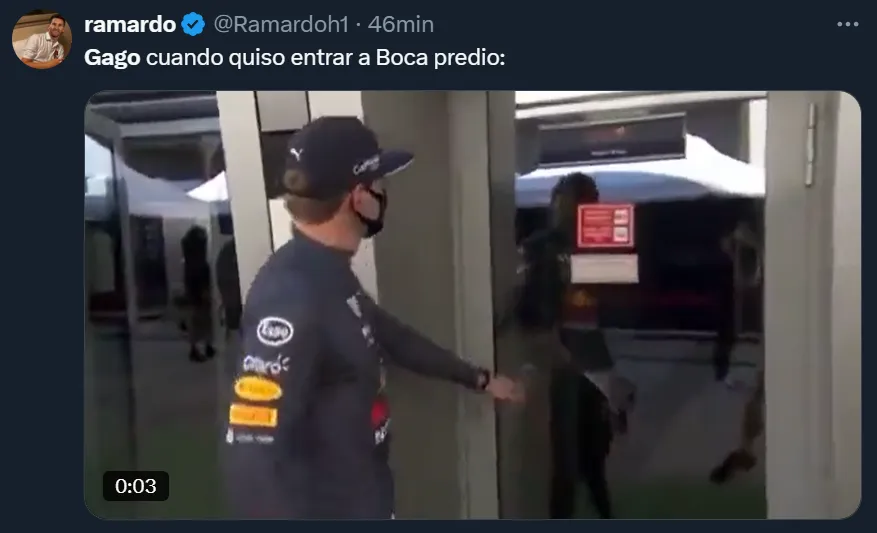Image resolution: width=877 pixels, height=533 pixels.
Task: Open ramardo's profile picture avatar
Action: (x=42, y=40)
